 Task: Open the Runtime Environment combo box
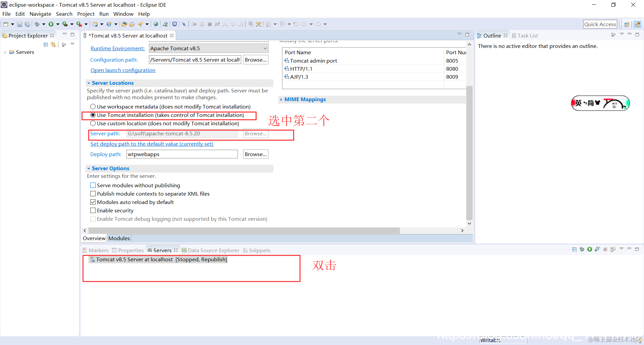209,48
